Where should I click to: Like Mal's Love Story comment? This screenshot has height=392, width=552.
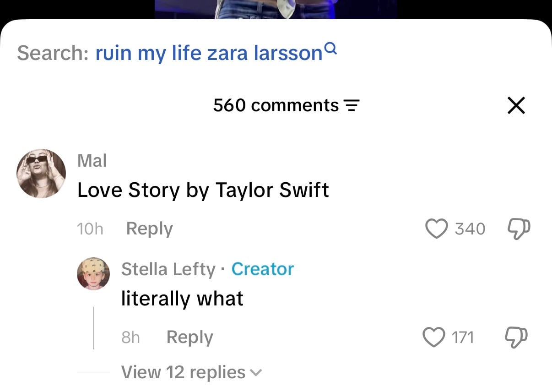(x=436, y=229)
